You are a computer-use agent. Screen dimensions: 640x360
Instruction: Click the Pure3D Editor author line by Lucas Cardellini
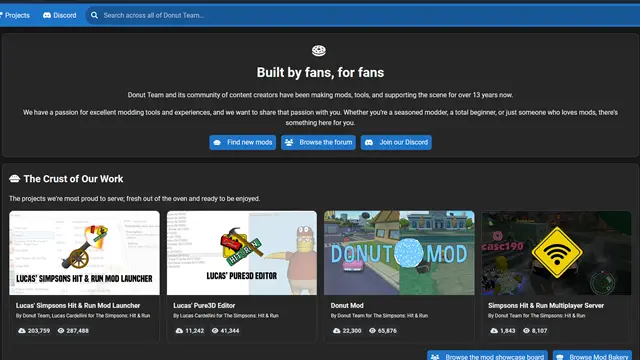pyautogui.click(x=226, y=316)
